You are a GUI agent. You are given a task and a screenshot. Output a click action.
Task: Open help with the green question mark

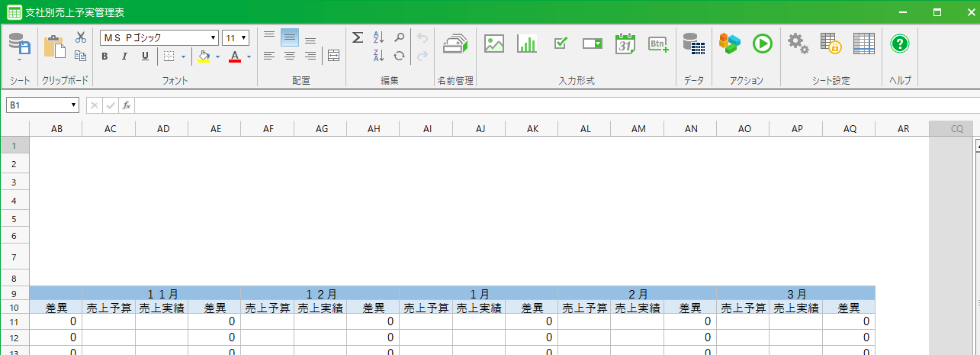coord(900,44)
